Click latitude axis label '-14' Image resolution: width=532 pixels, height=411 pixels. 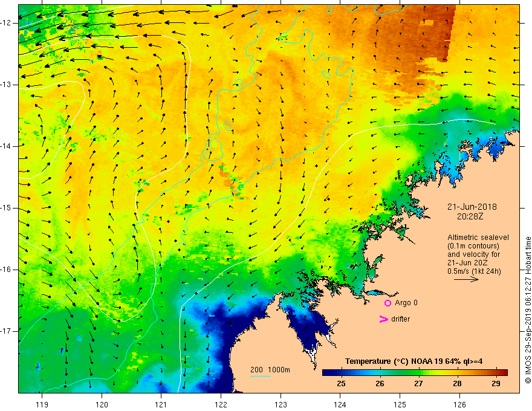[6, 146]
